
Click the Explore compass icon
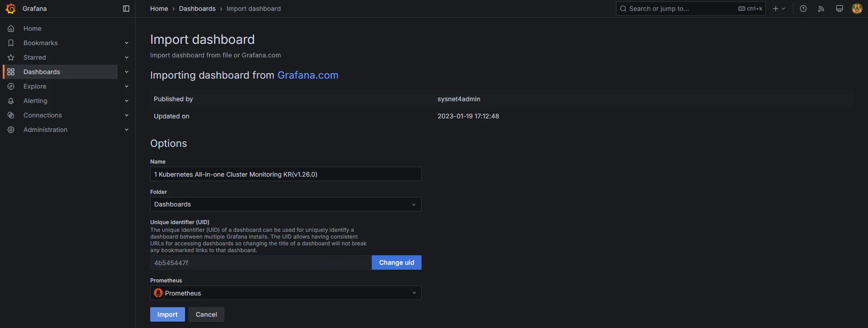point(11,86)
